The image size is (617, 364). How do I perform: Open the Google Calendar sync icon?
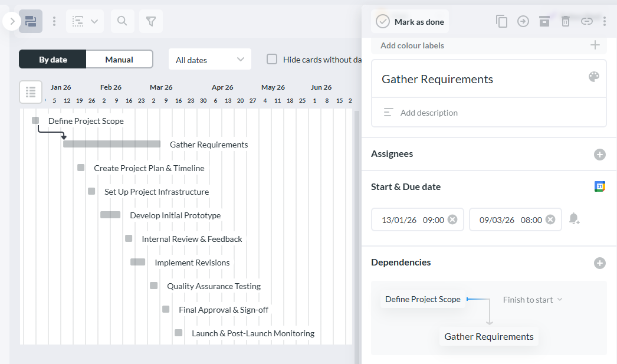(x=600, y=186)
